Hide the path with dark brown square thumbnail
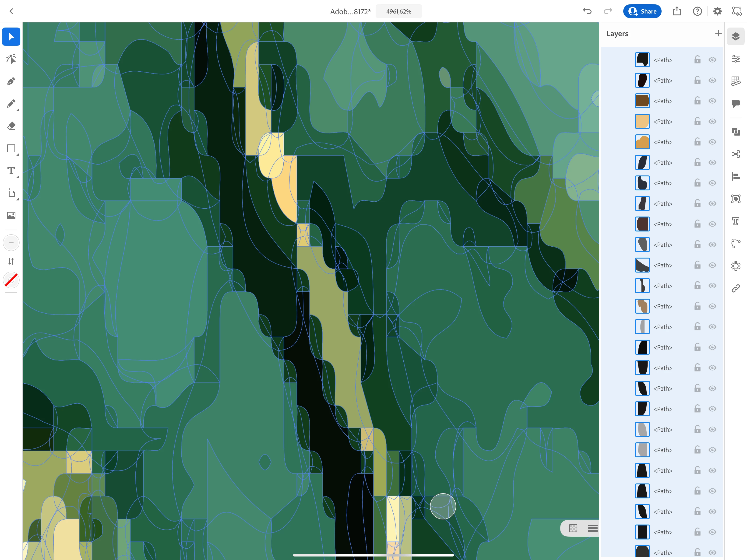Image resolution: width=747 pixels, height=560 pixels. point(712,101)
